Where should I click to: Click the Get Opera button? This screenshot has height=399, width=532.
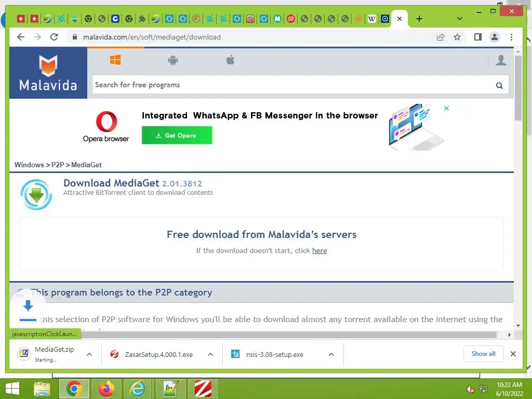coord(177,136)
